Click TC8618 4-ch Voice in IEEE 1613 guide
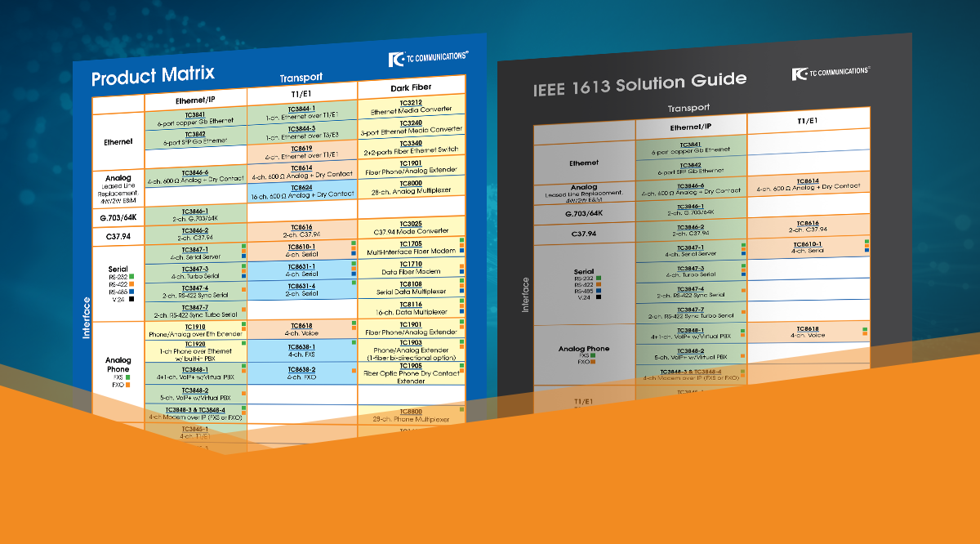The image size is (980, 544). coord(807,332)
